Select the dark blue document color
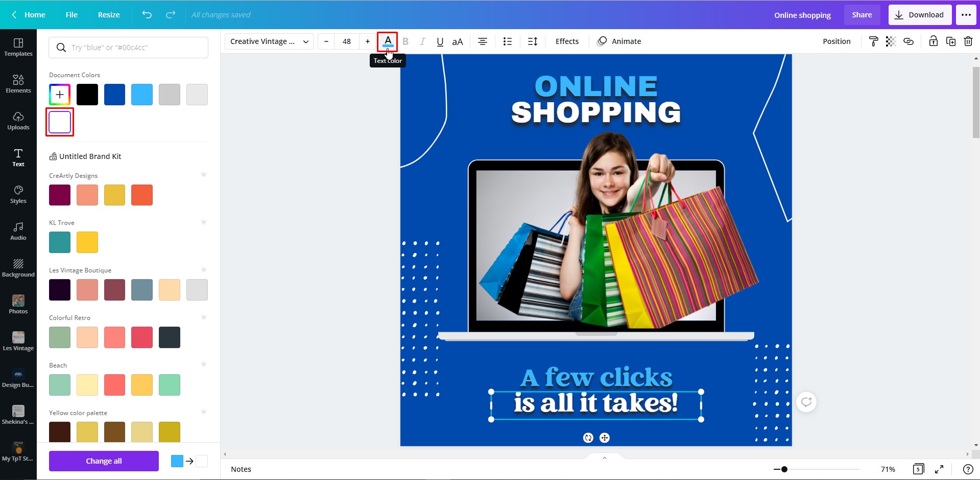The height and width of the screenshot is (480, 980). coord(114,95)
